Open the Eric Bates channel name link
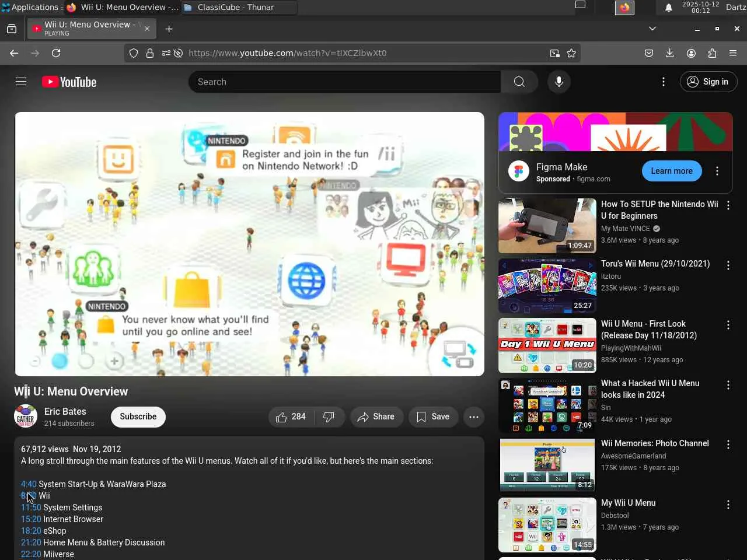The image size is (747, 560). point(65,411)
